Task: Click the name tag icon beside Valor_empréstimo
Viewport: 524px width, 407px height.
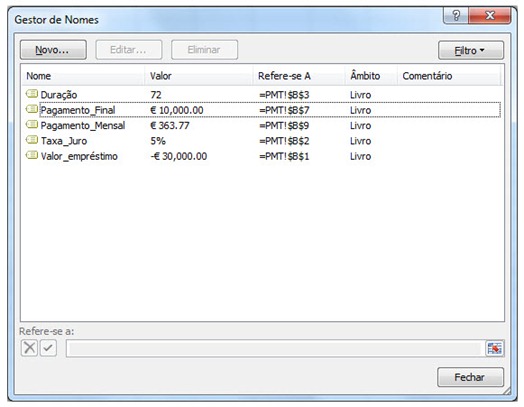Action: coord(32,155)
